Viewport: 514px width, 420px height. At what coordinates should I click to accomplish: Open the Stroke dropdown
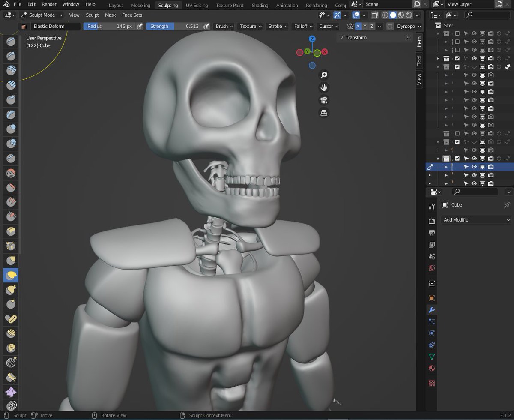[x=278, y=26]
